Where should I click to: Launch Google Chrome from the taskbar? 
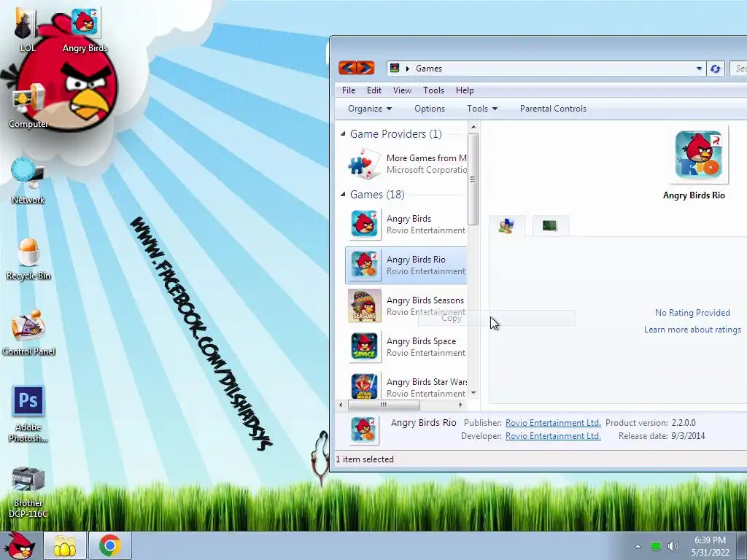109,545
